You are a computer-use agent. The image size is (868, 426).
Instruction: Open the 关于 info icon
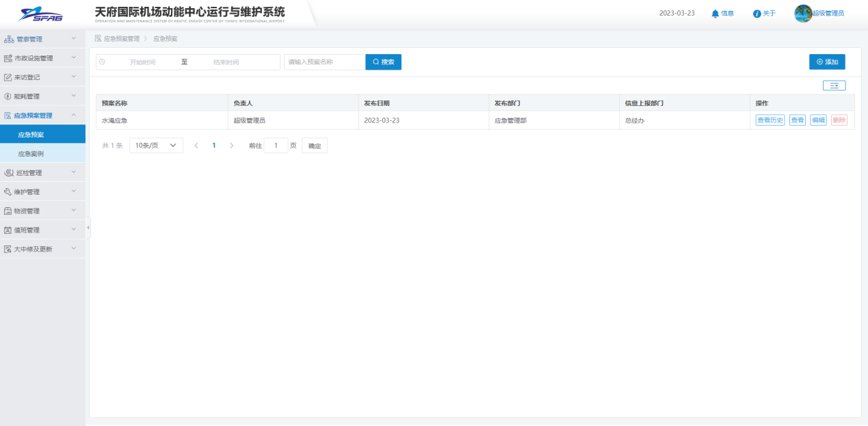pyautogui.click(x=757, y=14)
